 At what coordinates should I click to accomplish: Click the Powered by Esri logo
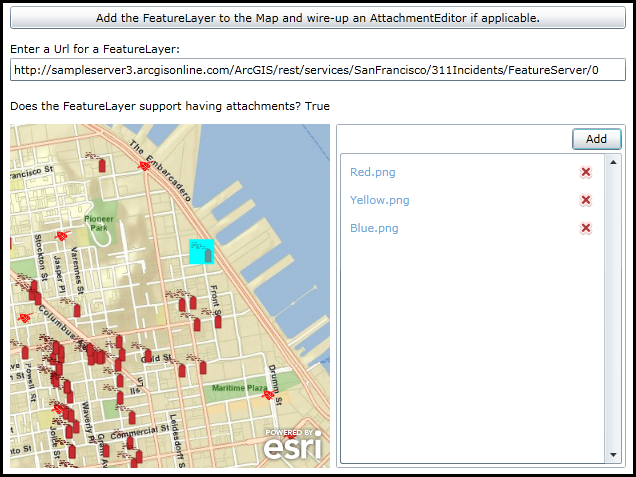click(294, 446)
